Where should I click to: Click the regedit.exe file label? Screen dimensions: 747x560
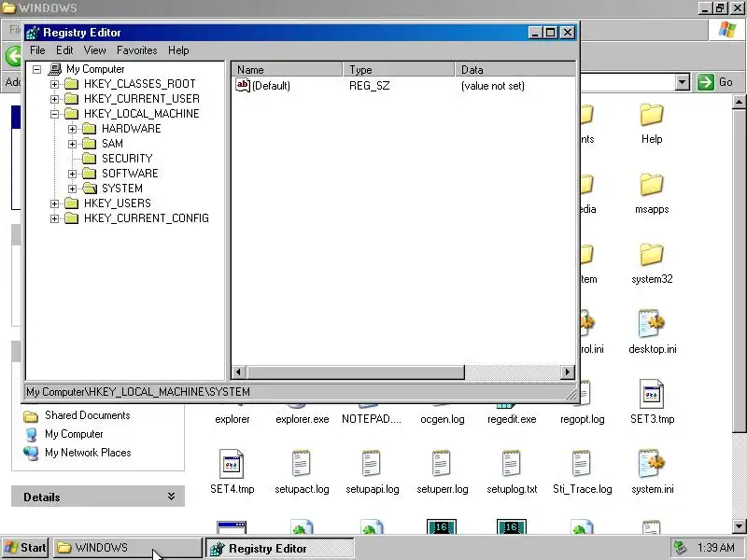point(512,419)
